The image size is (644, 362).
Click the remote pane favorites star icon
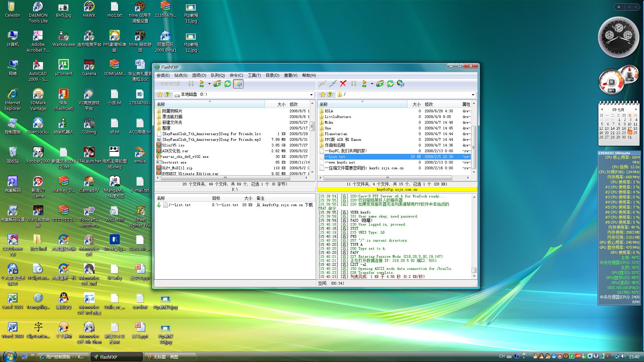pyautogui.click(x=323, y=95)
